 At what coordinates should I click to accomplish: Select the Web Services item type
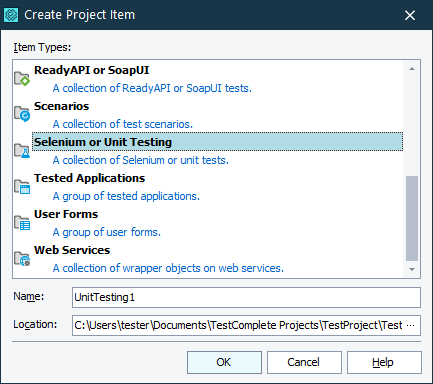[x=72, y=250]
